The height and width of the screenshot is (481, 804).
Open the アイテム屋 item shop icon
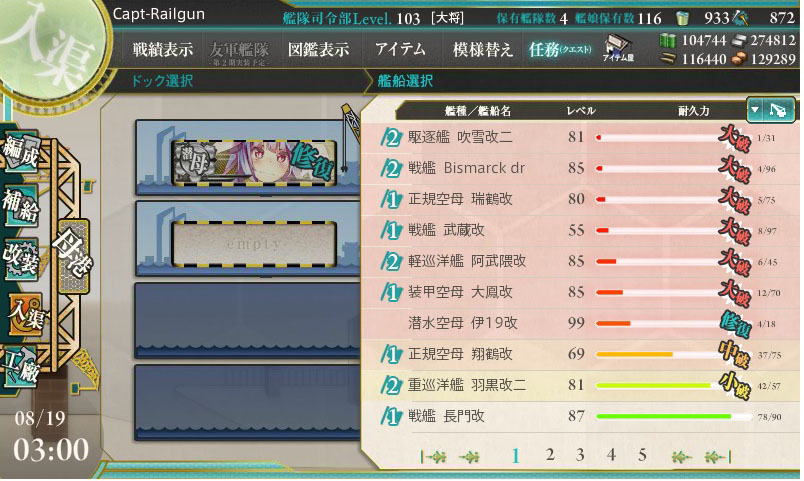click(618, 49)
